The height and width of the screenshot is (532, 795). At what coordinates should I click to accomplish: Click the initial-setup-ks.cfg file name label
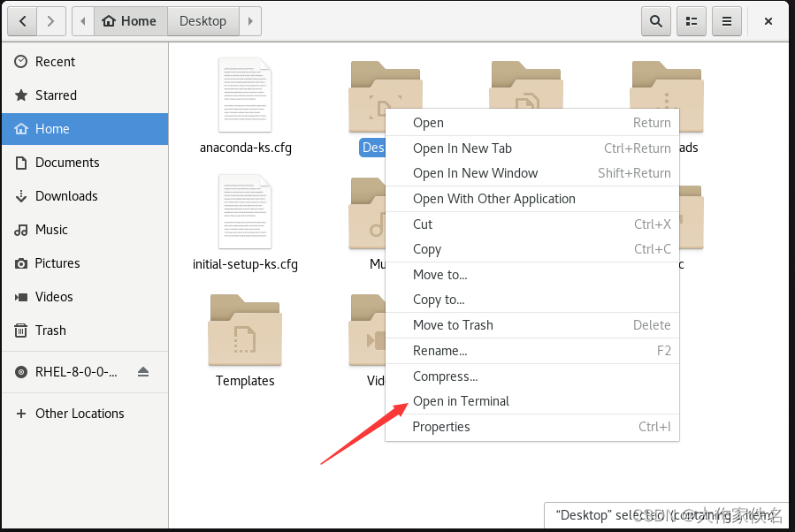click(x=245, y=264)
